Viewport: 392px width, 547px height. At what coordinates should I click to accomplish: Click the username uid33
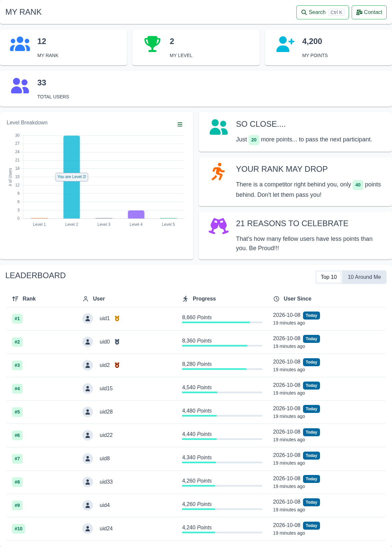point(106,482)
